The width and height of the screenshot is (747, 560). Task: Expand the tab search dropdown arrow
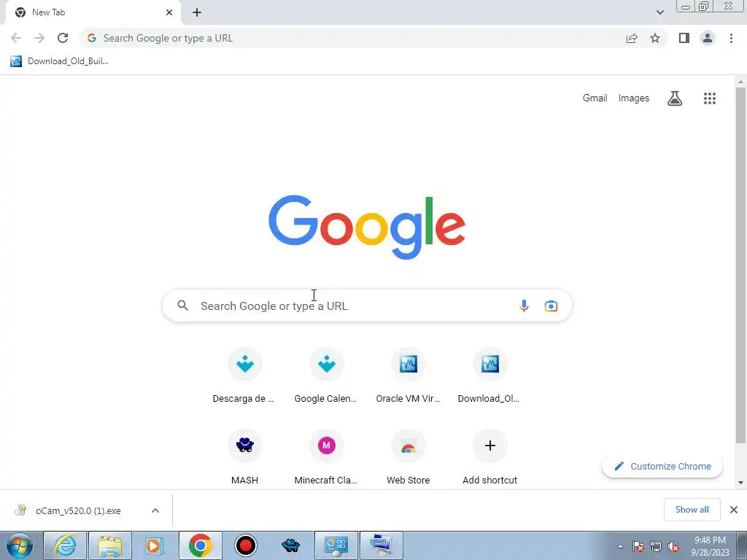(x=659, y=12)
